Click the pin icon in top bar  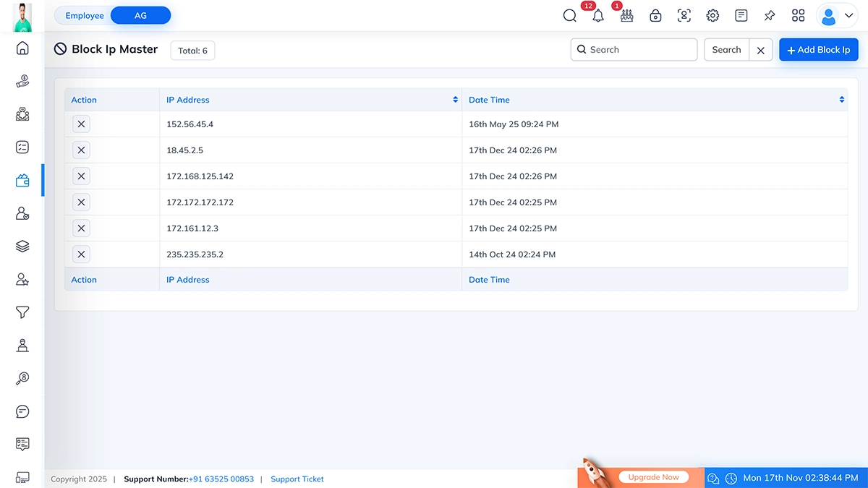(770, 16)
